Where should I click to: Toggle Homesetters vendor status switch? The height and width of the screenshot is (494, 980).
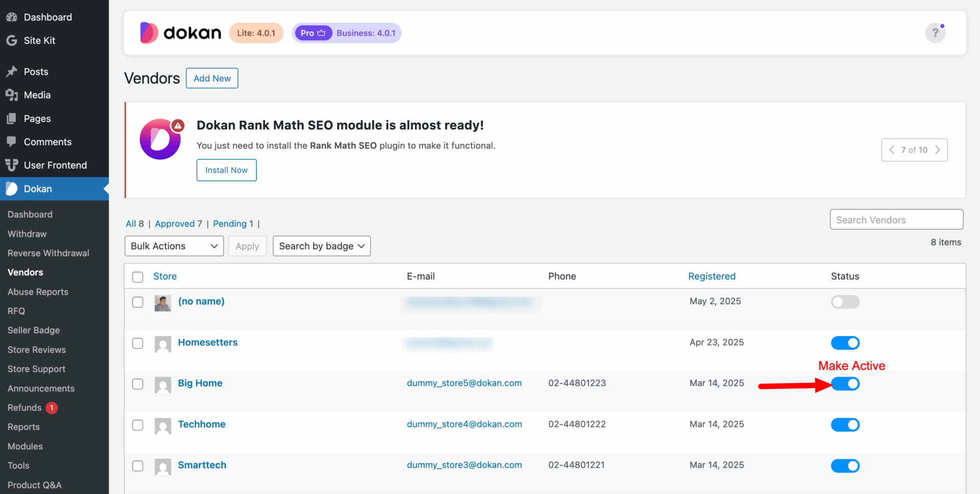(845, 343)
